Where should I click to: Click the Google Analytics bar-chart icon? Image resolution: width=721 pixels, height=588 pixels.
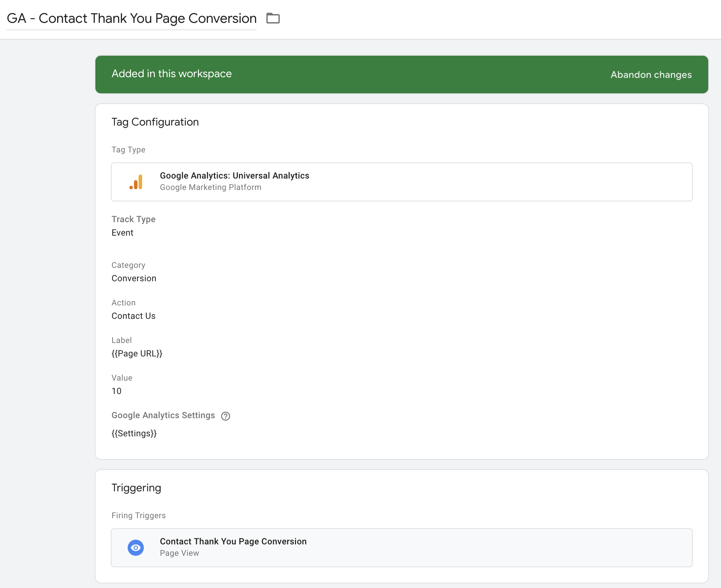tap(136, 182)
